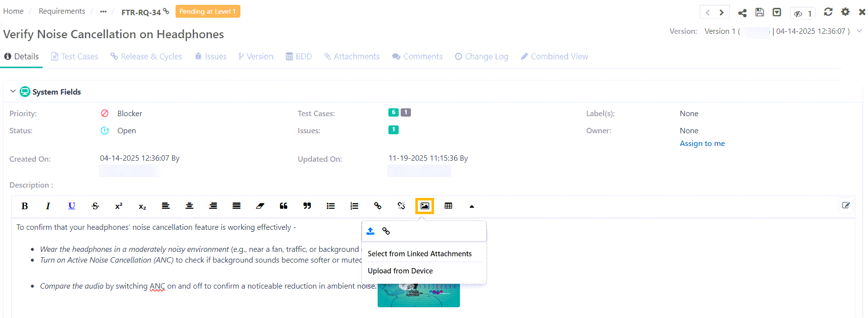Click the embedded image in description

click(x=418, y=295)
